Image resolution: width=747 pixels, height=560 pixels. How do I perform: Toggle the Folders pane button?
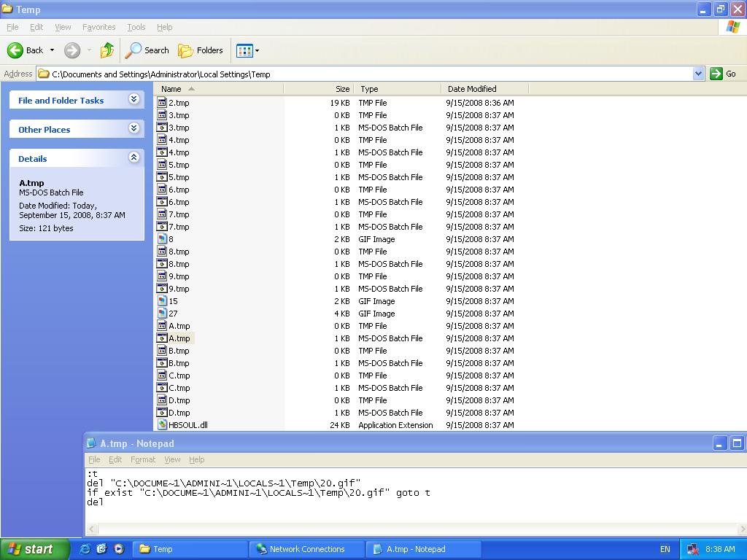pos(200,50)
